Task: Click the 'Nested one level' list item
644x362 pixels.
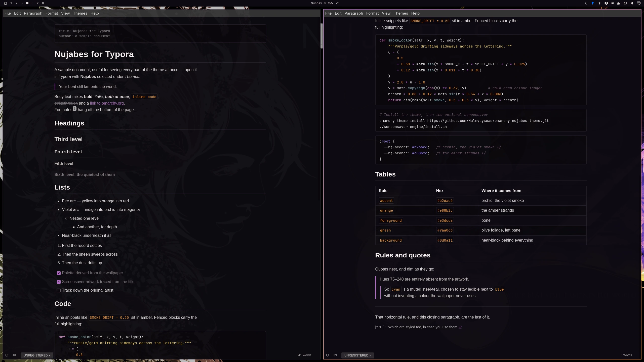Action: point(85,218)
